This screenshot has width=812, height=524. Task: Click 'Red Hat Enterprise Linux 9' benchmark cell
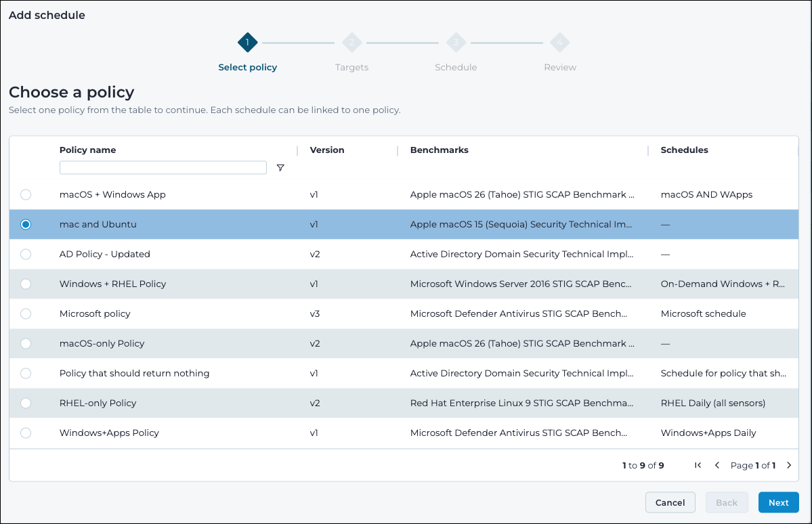tap(521, 403)
